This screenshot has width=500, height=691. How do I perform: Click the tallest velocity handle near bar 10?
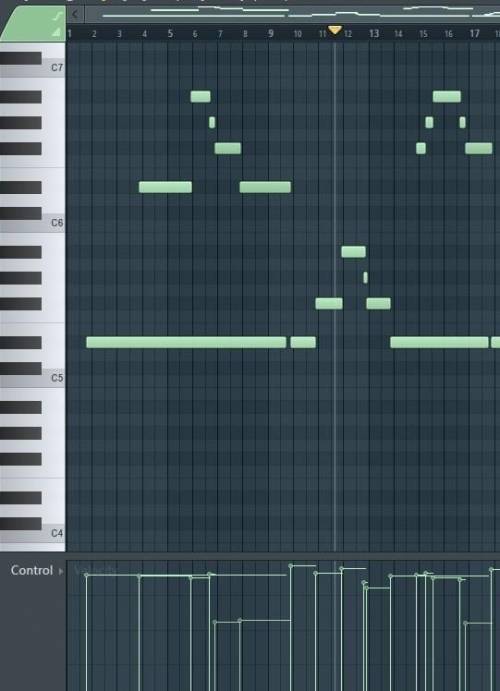tap(290, 565)
